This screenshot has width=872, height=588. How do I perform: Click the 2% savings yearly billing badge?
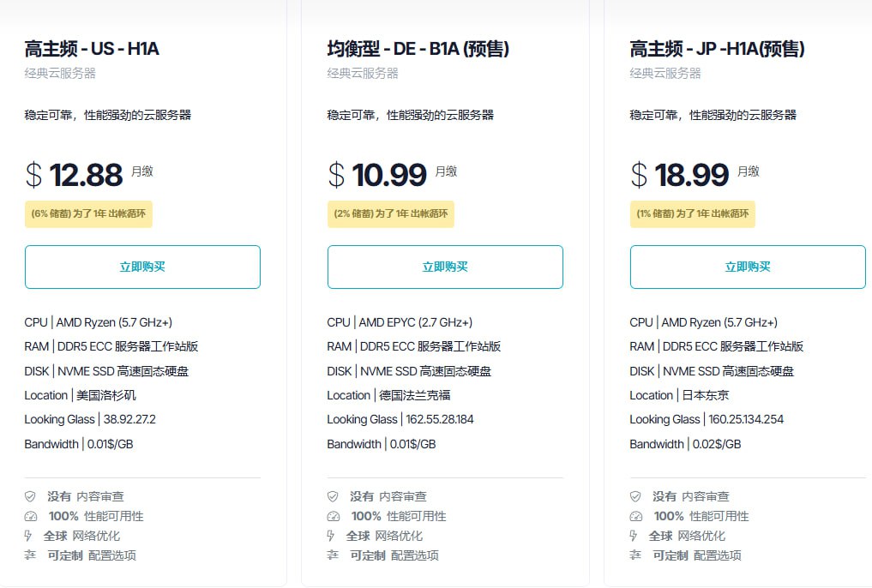tap(391, 213)
